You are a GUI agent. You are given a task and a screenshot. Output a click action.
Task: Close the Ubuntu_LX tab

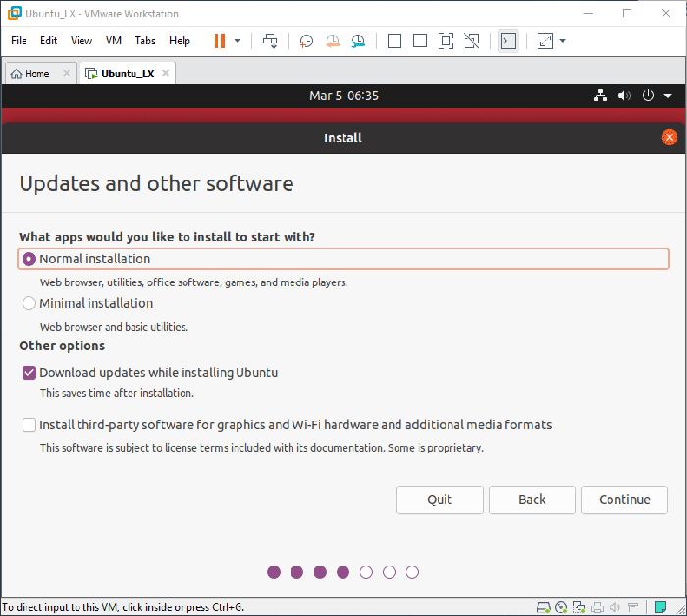click(165, 73)
